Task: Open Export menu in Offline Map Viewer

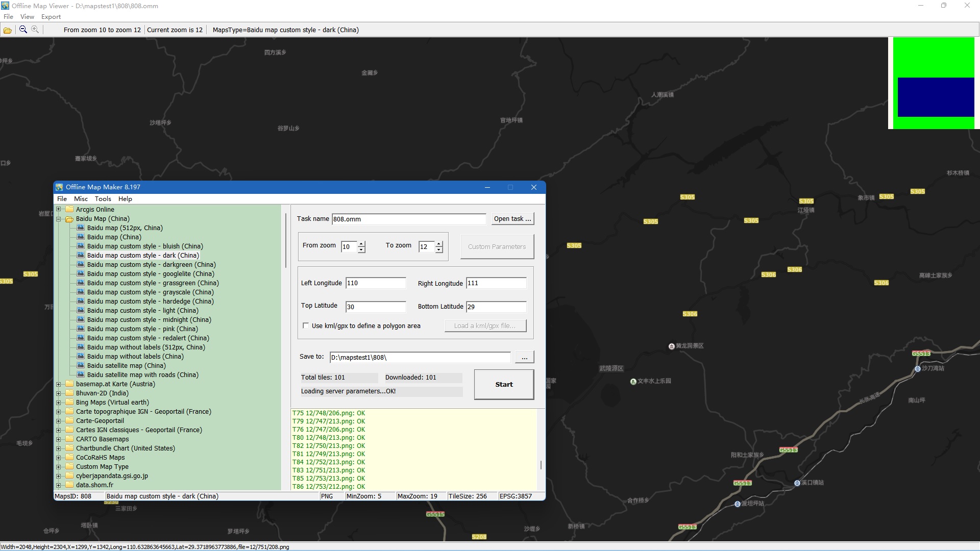Action: point(51,17)
